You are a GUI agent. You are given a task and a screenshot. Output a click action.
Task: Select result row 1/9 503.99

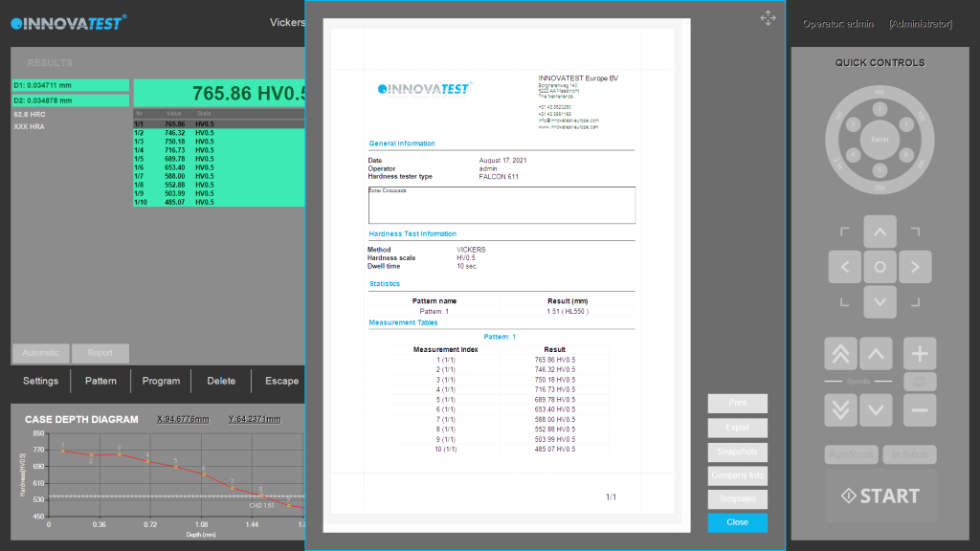click(x=219, y=193)
